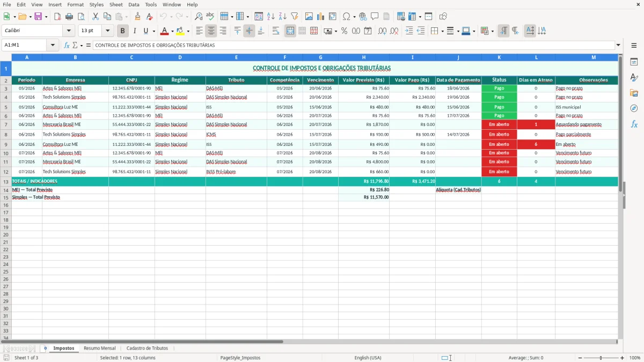Click the zoom slider handle
Image resolution: width=644 pixels, height=362 pixels.
click(x=601, y=358)
